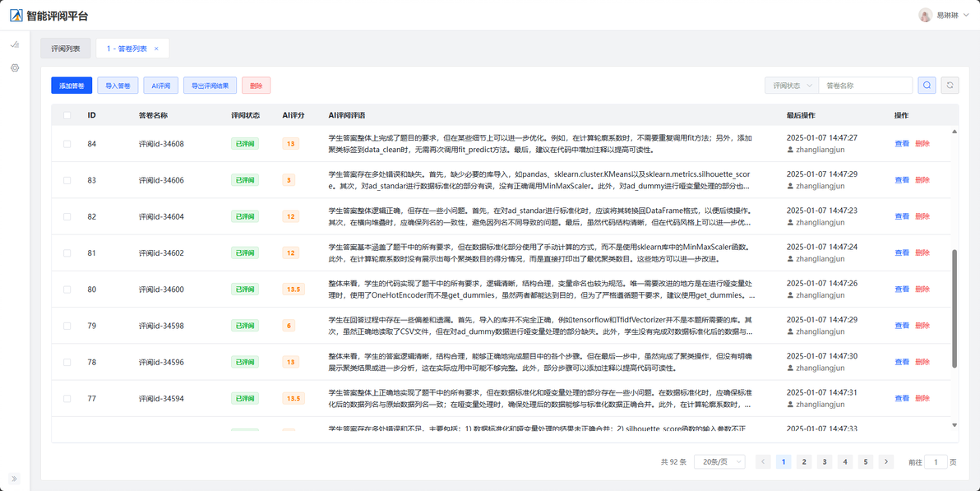This screenshot has height=491, width=980.
Task: Open the 评阅状态 filter dropdown
Action: (x=791, y=86)
